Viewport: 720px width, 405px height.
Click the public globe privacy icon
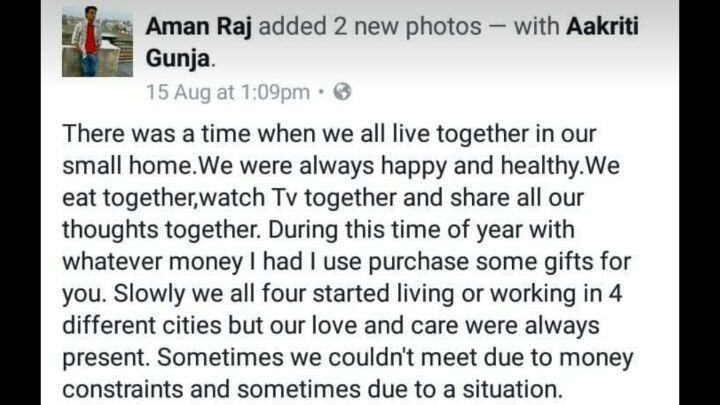tap(343, 92)
